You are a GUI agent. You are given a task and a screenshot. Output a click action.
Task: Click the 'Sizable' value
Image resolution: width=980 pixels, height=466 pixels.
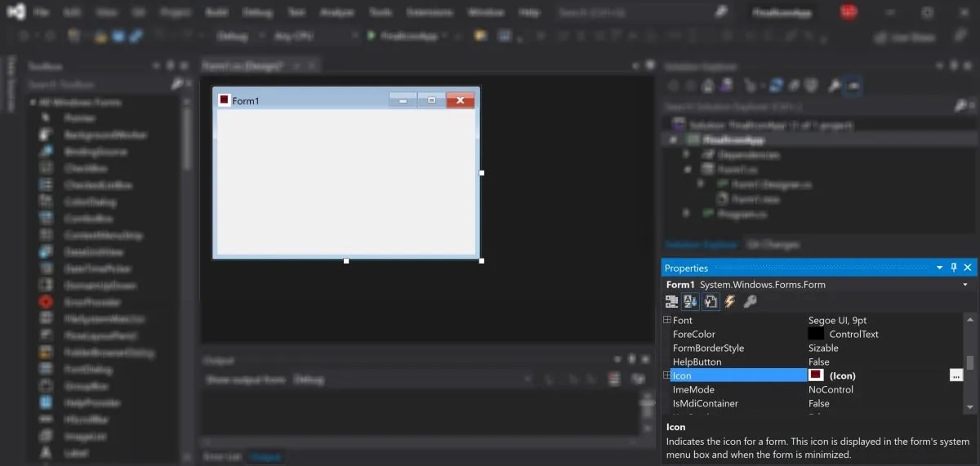pos(823,348)
